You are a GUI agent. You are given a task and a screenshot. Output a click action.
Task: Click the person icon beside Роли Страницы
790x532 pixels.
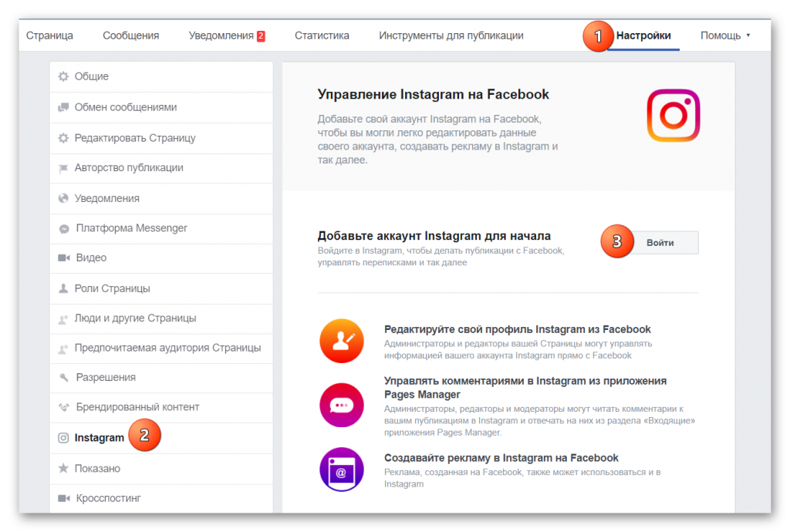[63, 288]
